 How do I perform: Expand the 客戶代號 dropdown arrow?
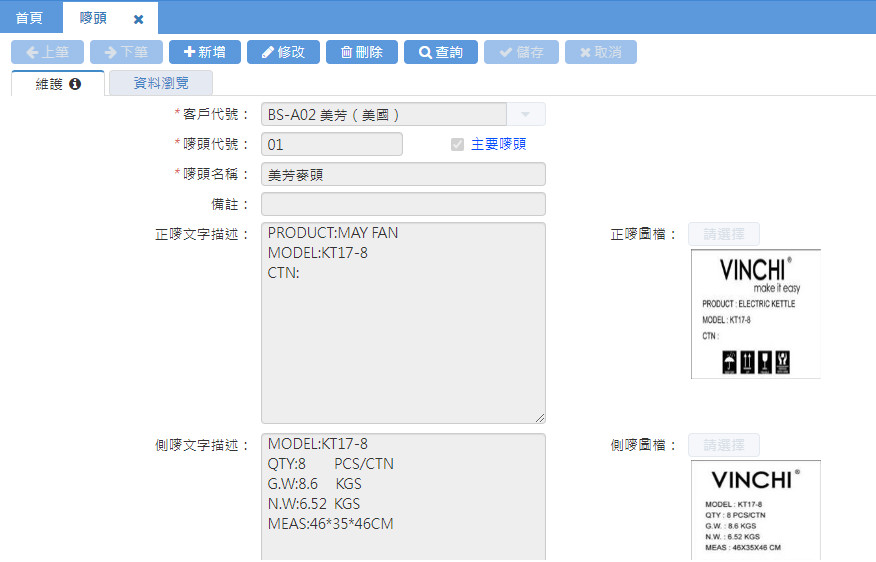tap(526, 114)
